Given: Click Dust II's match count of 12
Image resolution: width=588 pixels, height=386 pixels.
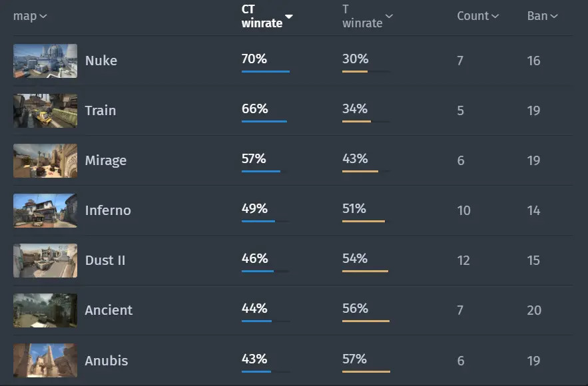Looking at the screenshot, I should point(463,260).
